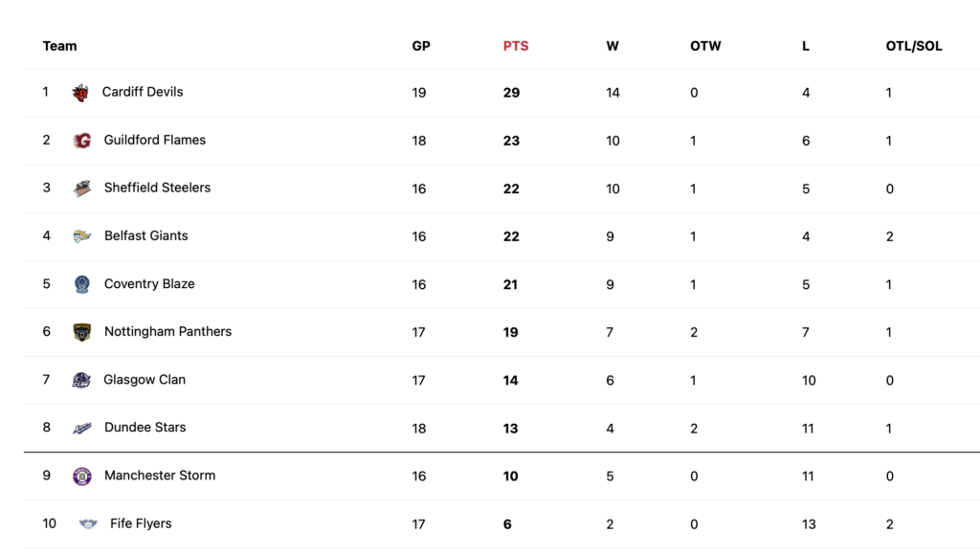Open the Coventry Blaze crest icon
Screen dimensions: 980x555
point(82,284)
